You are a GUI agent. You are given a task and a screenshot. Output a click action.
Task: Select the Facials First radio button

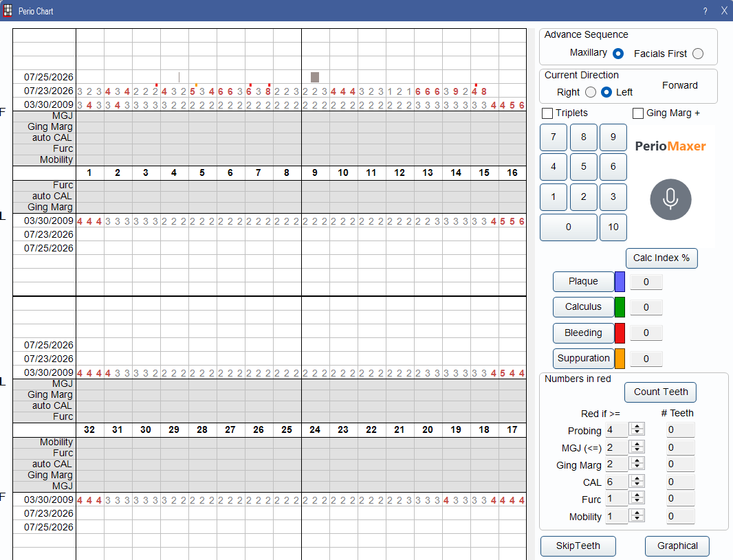698,54
